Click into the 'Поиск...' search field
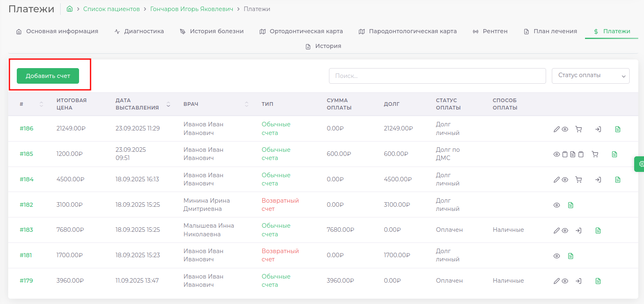644x304 pixels. click(x=437, y=76)
